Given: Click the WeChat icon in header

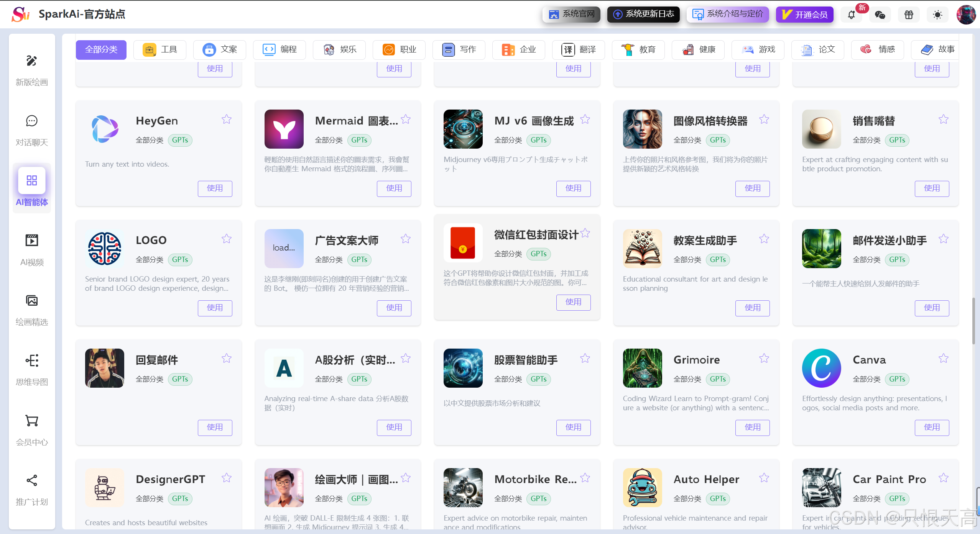Looking at the screenshot, I should point(880,15).
